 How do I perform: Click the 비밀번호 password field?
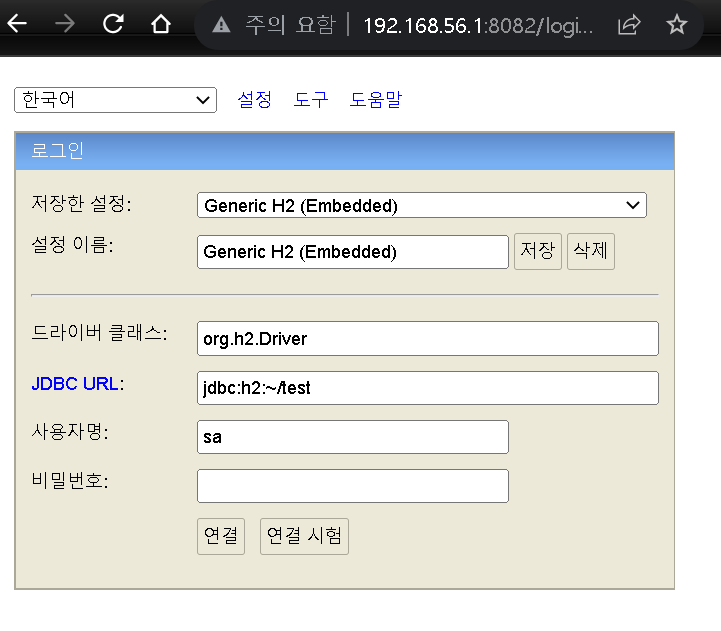pos(353,486)
